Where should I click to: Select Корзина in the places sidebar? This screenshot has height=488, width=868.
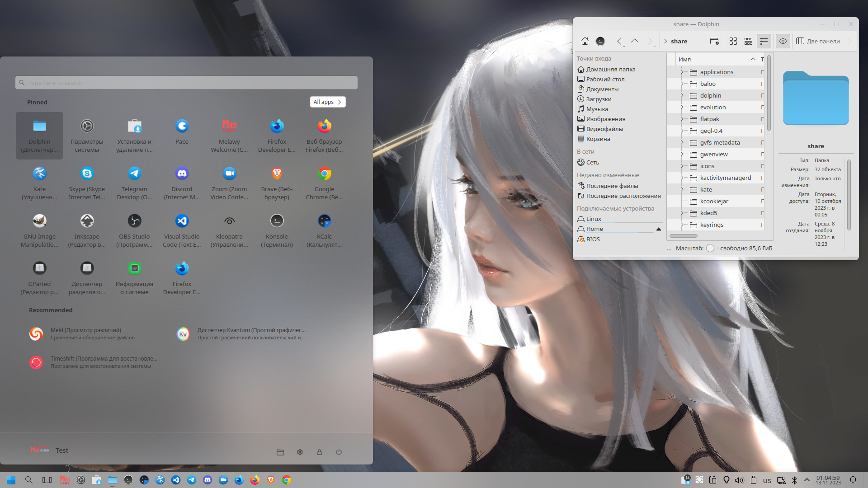tap(598, 139)
